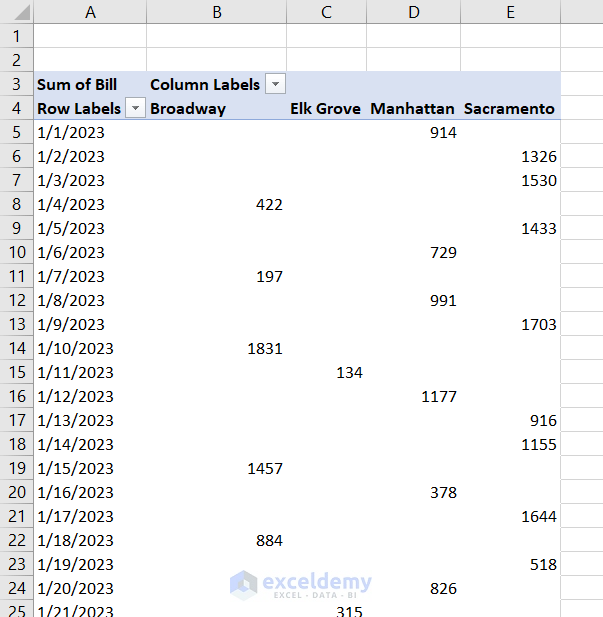Select the 1/7/2023 date cell
Image resolution: width=603 pixels, height=617 pixels.
(90, 276)
